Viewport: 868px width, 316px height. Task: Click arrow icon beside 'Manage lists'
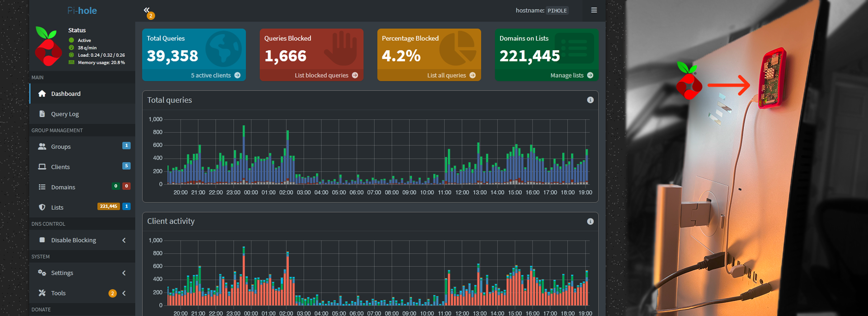tap(590, 75)
